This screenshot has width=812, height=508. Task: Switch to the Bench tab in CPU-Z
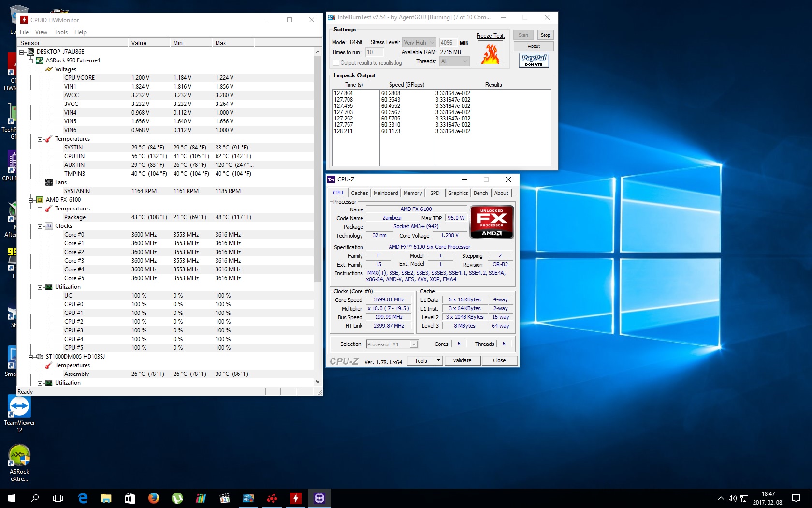480,193
